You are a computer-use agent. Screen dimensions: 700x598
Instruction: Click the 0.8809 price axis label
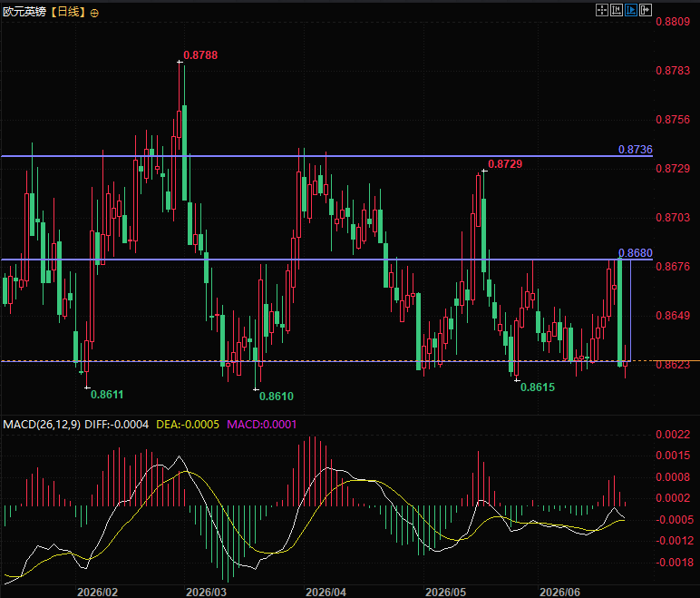[673, 22]
